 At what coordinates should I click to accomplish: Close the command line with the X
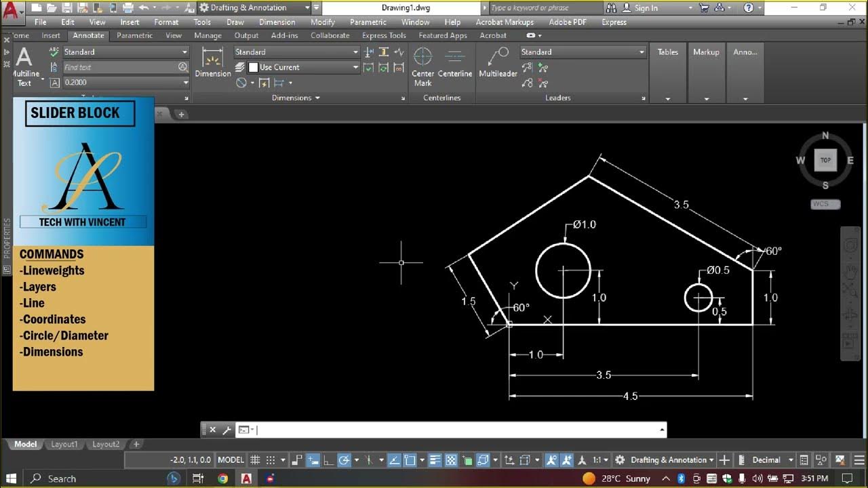click(212, 430)
